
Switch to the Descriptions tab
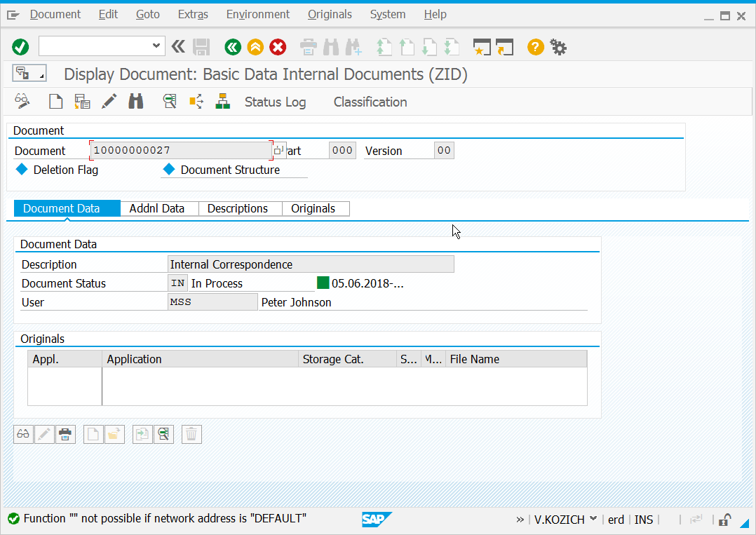pos(240,208)
